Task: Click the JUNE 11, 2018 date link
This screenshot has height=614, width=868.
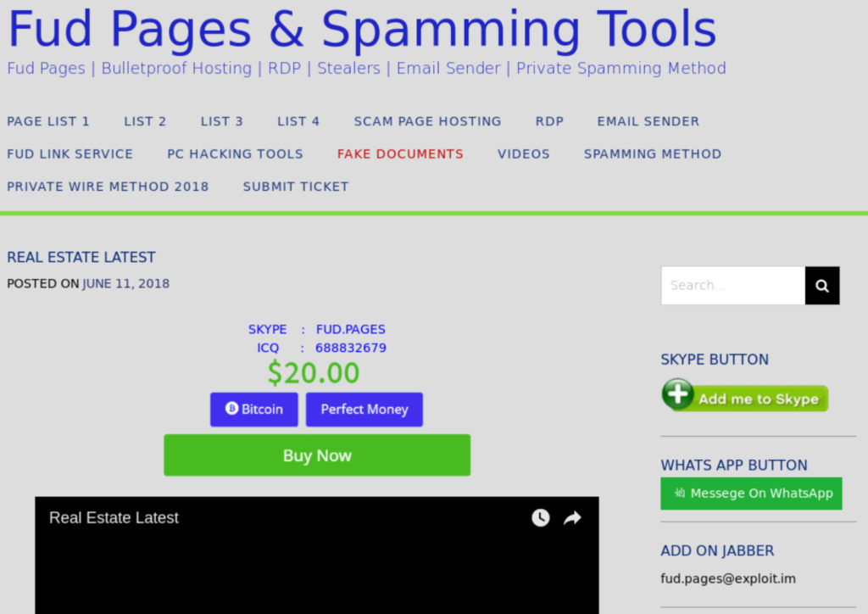Action: coord(126,284)
